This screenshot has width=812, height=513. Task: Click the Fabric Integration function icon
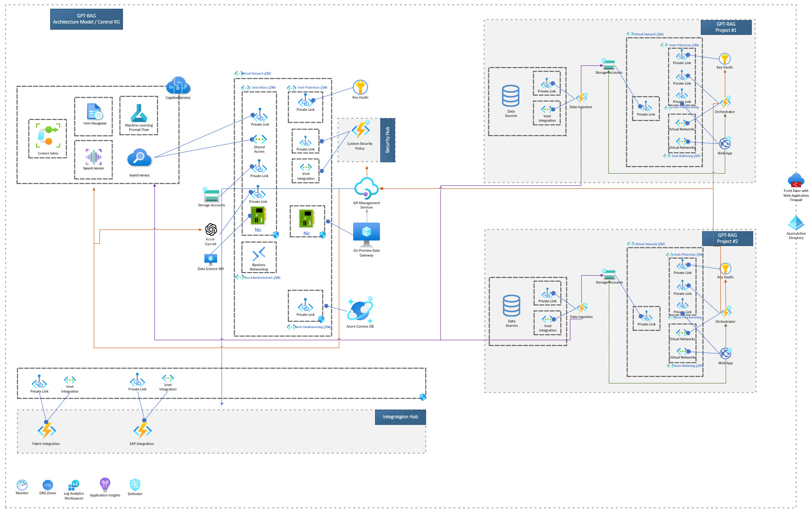(47, 431)
